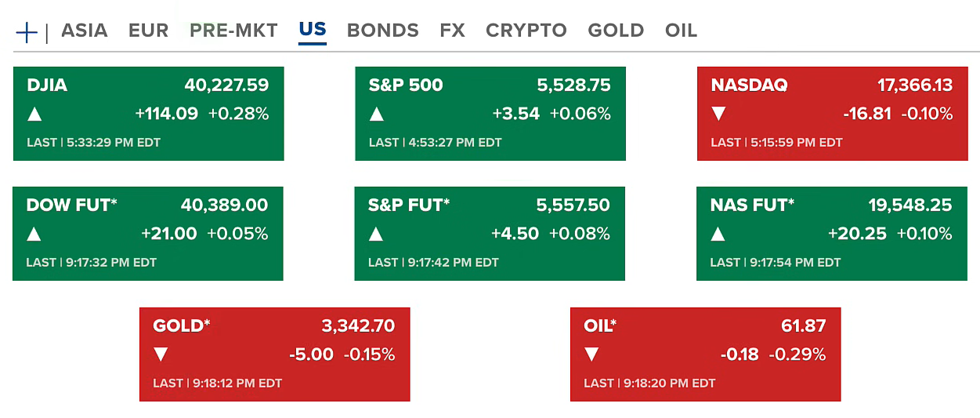
Task: Switch to the FX tab
Action: [x=452, y=31]
